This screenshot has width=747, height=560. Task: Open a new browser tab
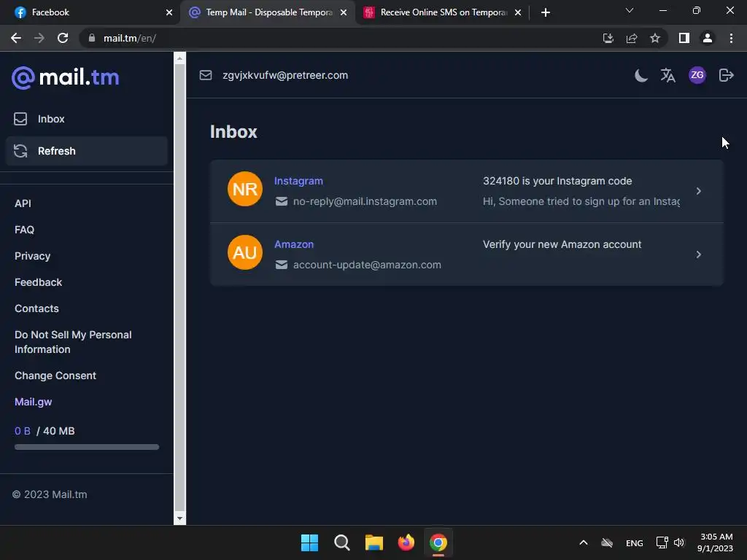[x=546, y=12]
